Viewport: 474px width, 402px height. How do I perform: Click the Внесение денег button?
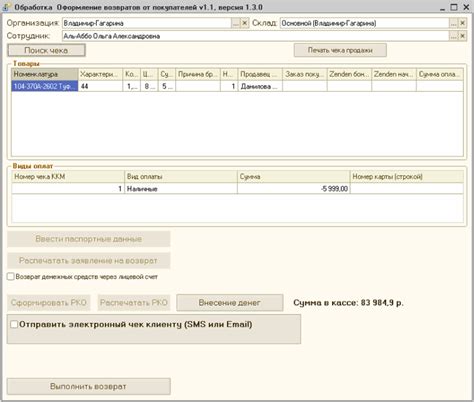coord(230,303)
